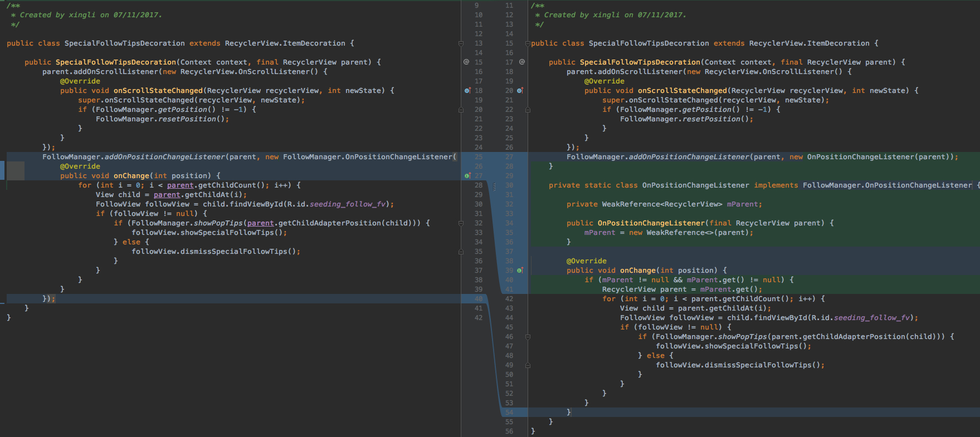This screenshot has width=980, height=437.
Task: Click right pane 'super.onScrollStateChanged' line
Action: (715, 100)
